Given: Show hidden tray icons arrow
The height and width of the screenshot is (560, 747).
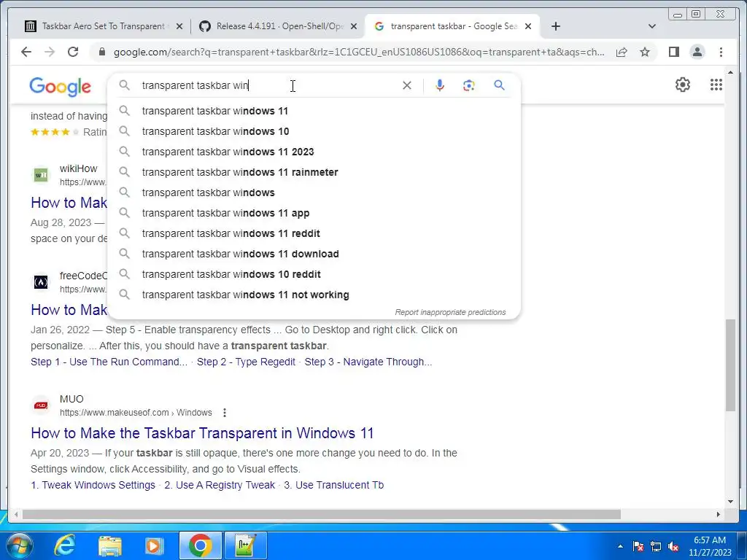Looking at the screenshot, I should [x=620, y=547].
